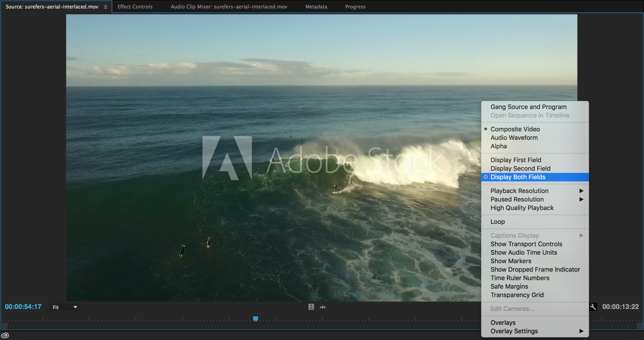
Task: Choose Display Both Fields
Action: (535, 177)
